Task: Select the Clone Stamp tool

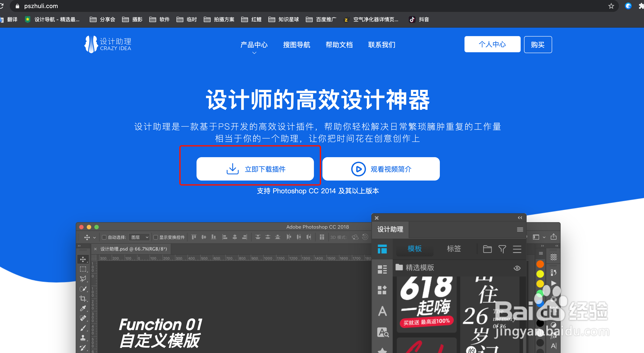Action: [x=83, y=338]
